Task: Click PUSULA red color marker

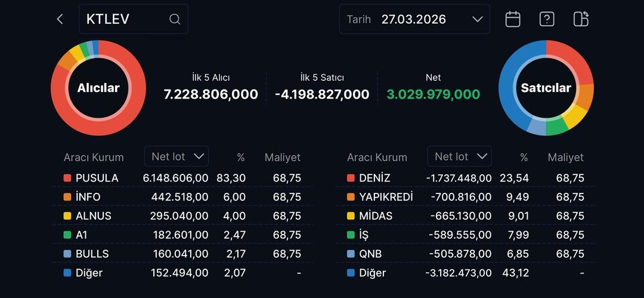Action: (x=67, y=178)
